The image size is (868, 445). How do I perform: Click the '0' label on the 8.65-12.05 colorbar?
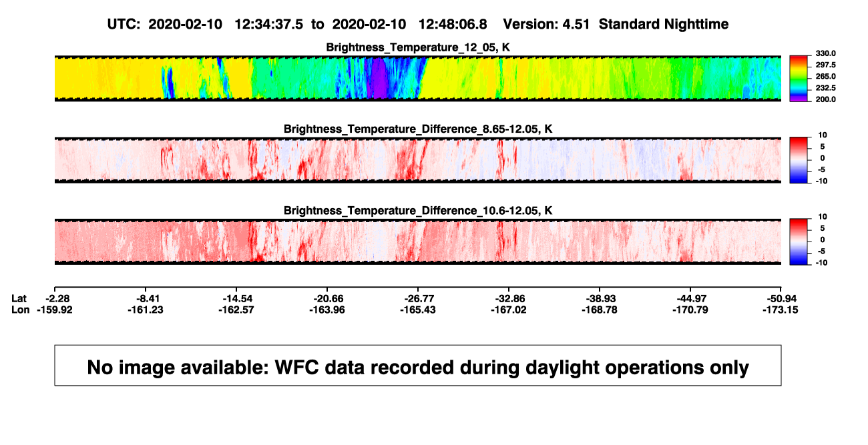pos(821,158)
